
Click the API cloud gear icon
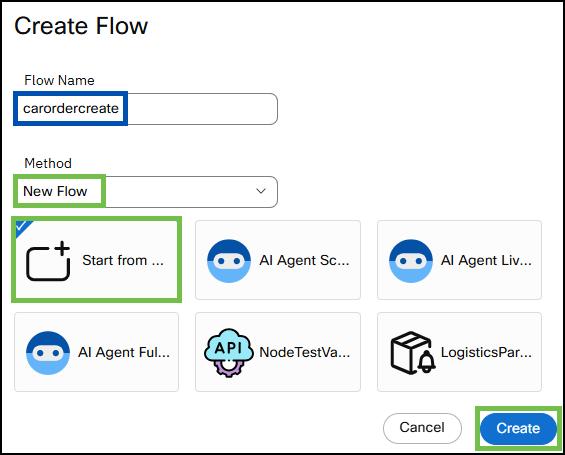click(x=228, y=353)
